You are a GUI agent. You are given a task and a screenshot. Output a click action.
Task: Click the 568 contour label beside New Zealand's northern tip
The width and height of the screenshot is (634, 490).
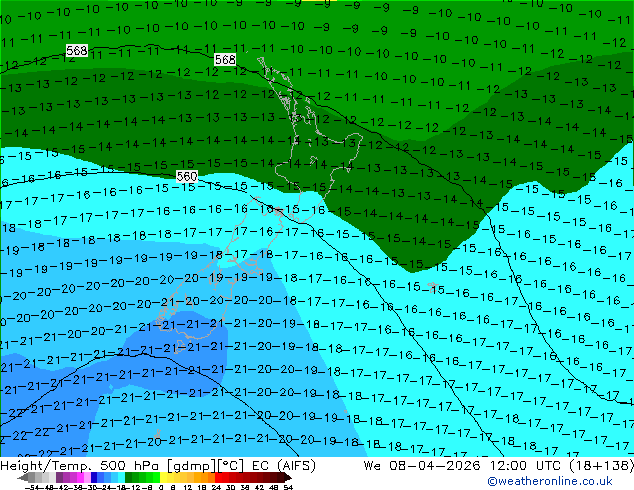tap(225, 60)
